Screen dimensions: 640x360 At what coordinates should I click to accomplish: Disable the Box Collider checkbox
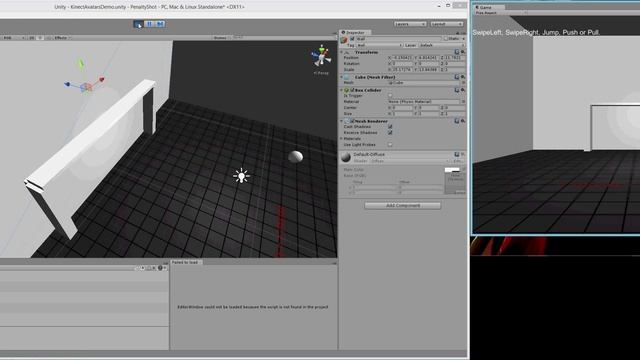click(x=352, y=90)
